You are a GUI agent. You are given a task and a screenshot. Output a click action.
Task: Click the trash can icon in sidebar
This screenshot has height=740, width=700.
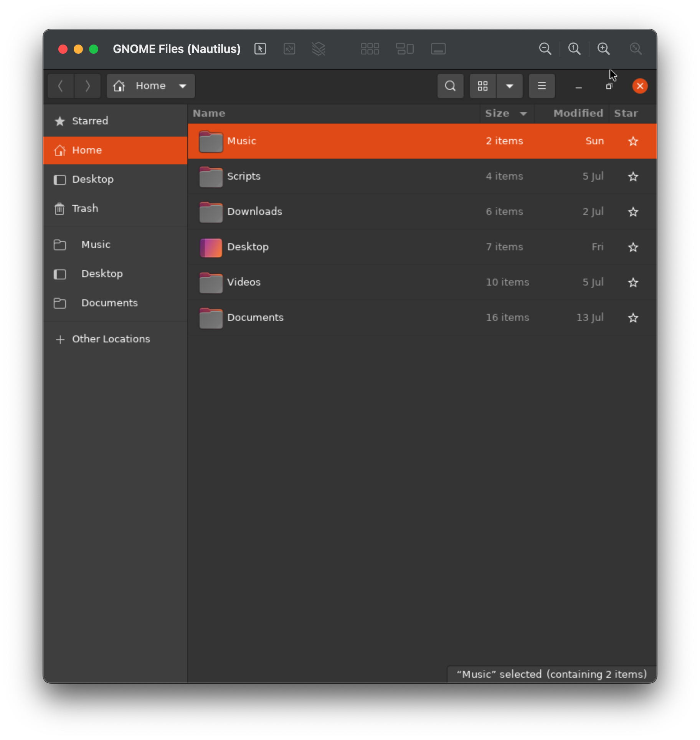coord(59,209)
